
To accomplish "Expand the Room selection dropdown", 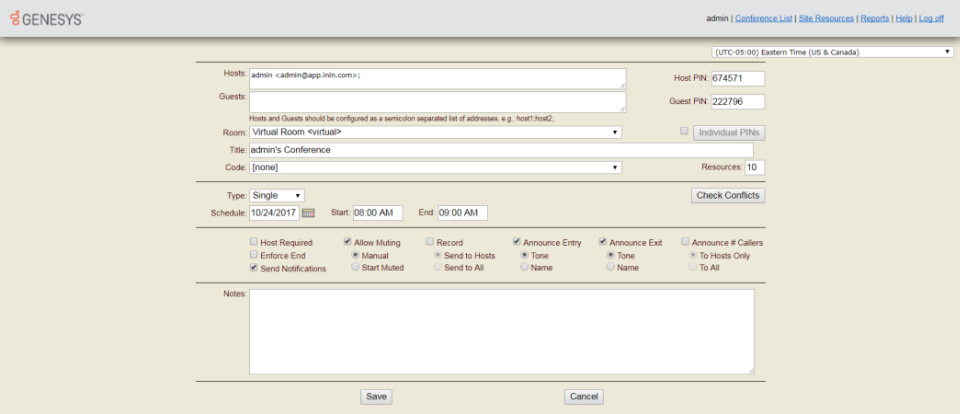I will click(x=435, y=131).
